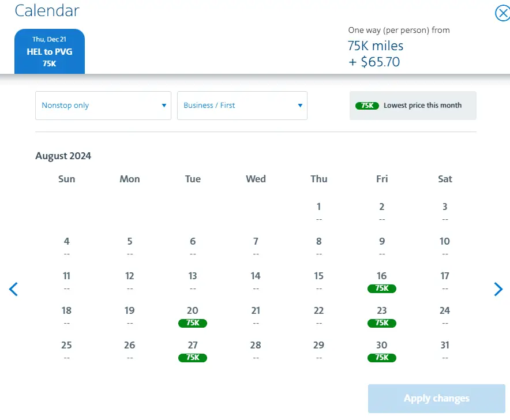Click the 75K badge under August 27

pyautogui.click(x=193, y=358)
